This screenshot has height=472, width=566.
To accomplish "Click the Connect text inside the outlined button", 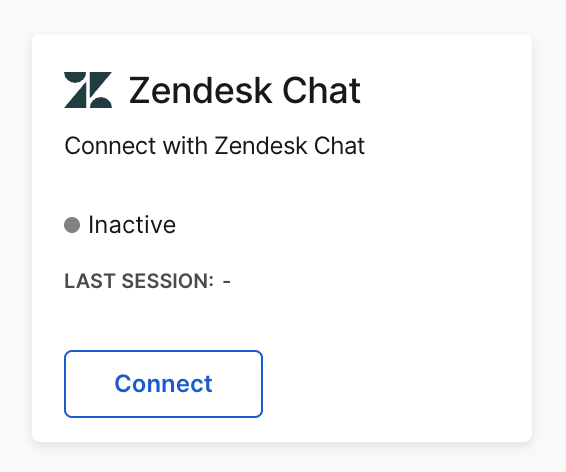I will (x=163, y=384).
